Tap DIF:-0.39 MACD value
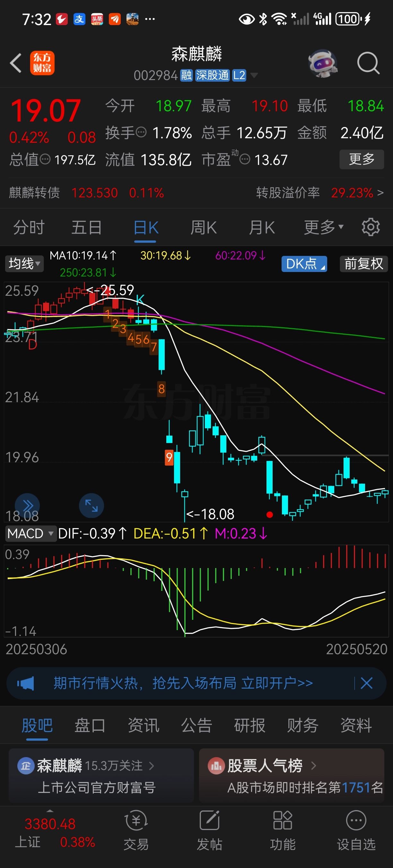 pyautogui.click(x=92, y=533)
